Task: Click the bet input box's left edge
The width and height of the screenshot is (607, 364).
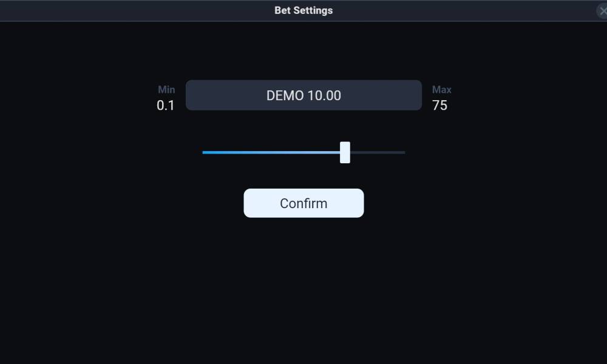Action: (188, 95)
